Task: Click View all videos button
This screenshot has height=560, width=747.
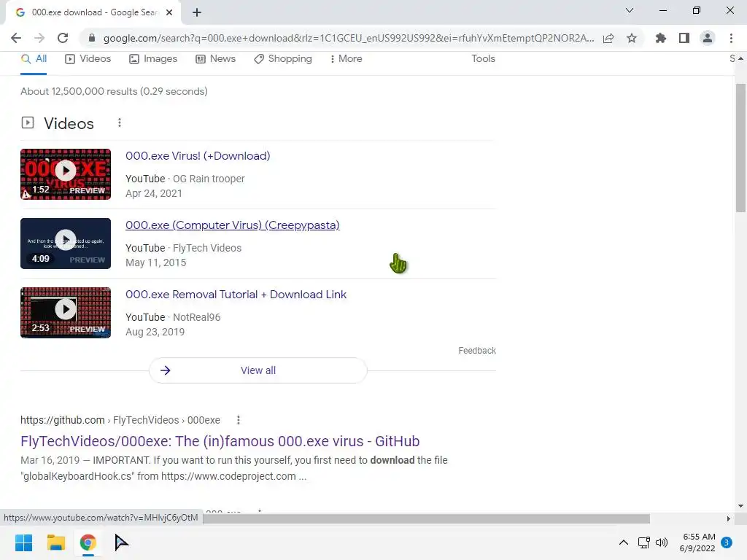Action: (x=258, y=370)
